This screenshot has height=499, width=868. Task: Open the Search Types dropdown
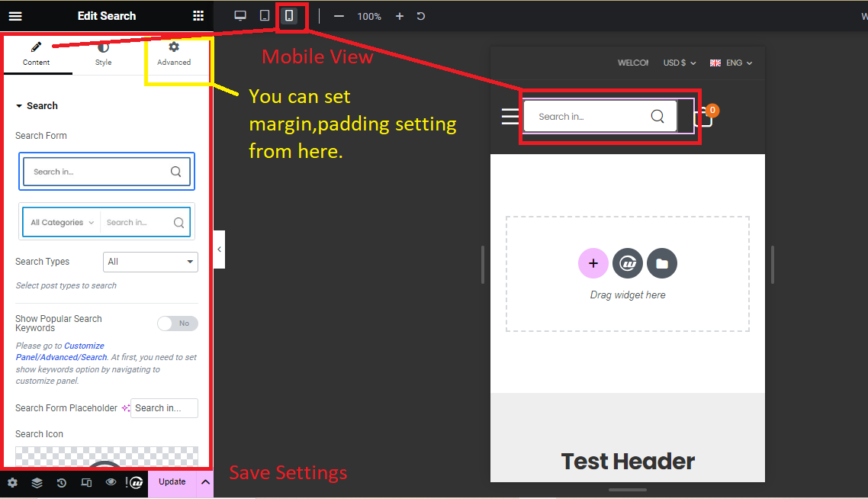pos(150,262)
